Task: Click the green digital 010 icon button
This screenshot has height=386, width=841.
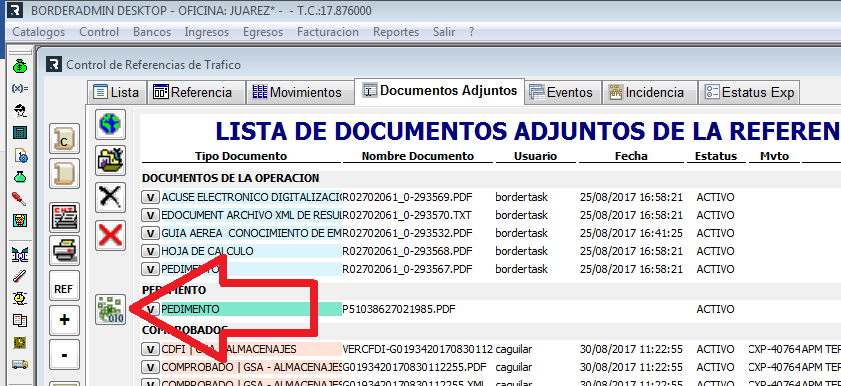Action: (x=110, y=309)
